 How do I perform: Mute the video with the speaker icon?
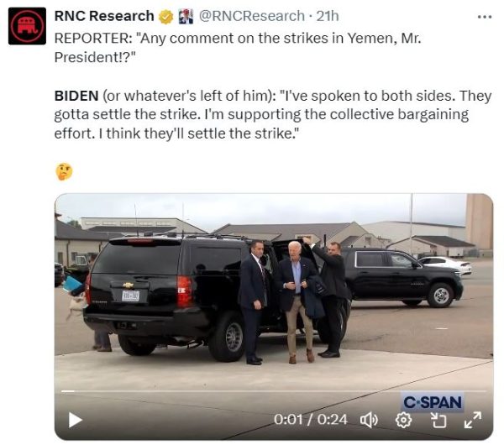[369, 419]
